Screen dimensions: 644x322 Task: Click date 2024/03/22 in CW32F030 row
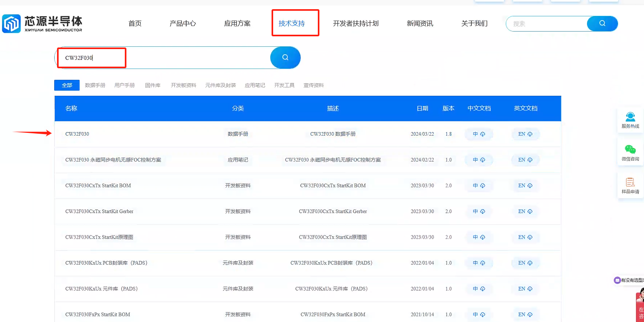422,134
